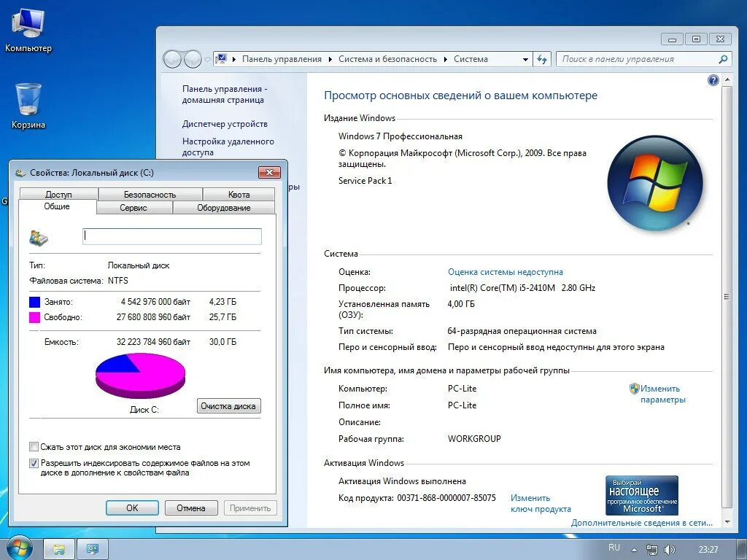The height and width of the screenshot is (560, 747).
Task: Toggle the Сжать этот диск checkbox
Action: 34,447
